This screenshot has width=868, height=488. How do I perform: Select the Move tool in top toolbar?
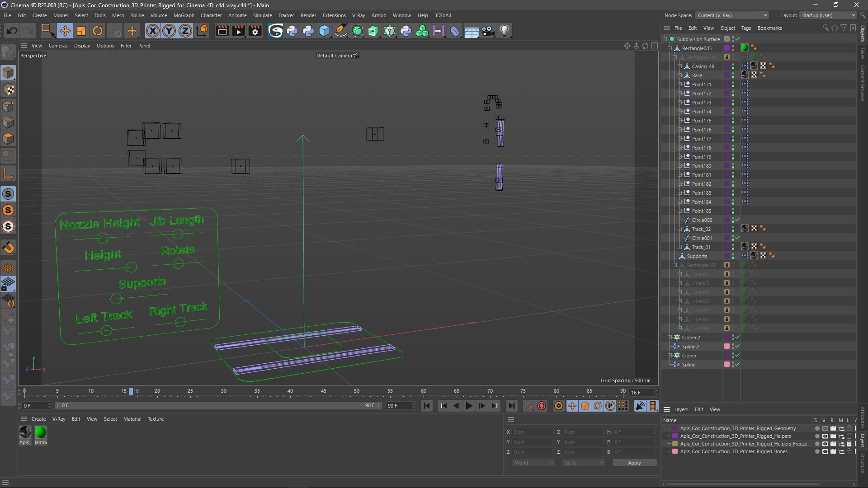pos(65,31)
